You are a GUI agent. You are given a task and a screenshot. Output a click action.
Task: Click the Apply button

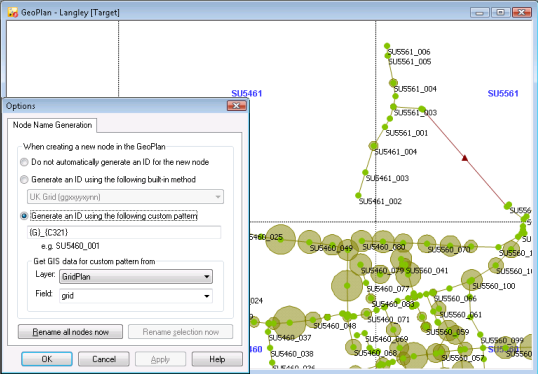(160, 359)
